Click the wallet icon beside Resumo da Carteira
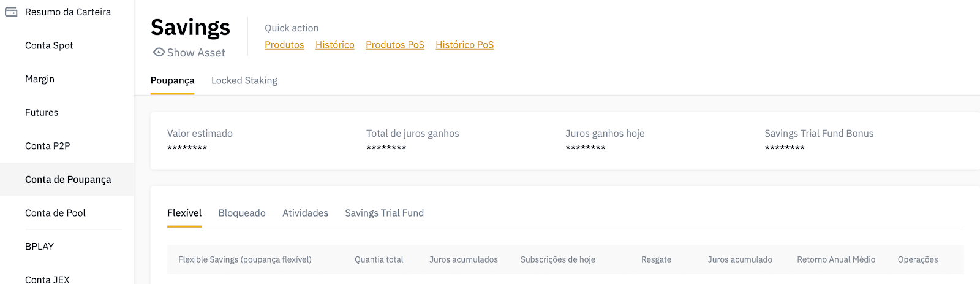Screen dimensions: 980x284 11,12
